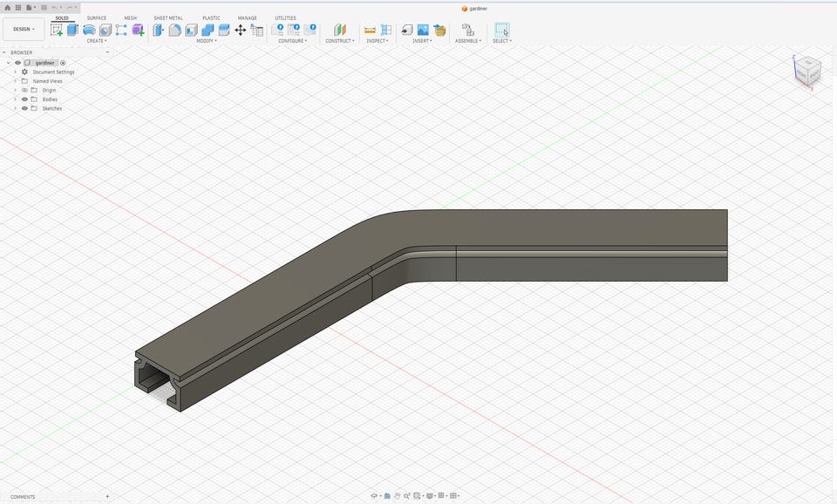837x504 pixels.
Task: Collapse the gardiner root node
Action: click(x=8, y=63)
